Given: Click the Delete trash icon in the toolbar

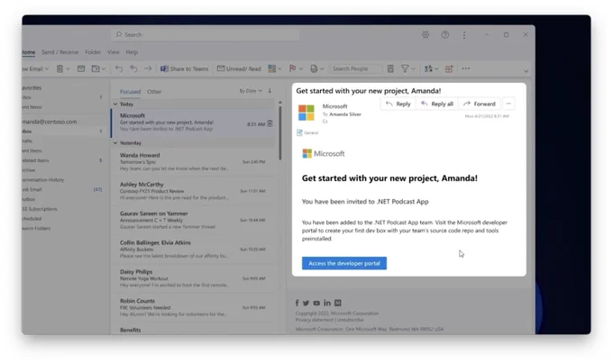Looking at the screenshot, I should (x=59, y=68).
